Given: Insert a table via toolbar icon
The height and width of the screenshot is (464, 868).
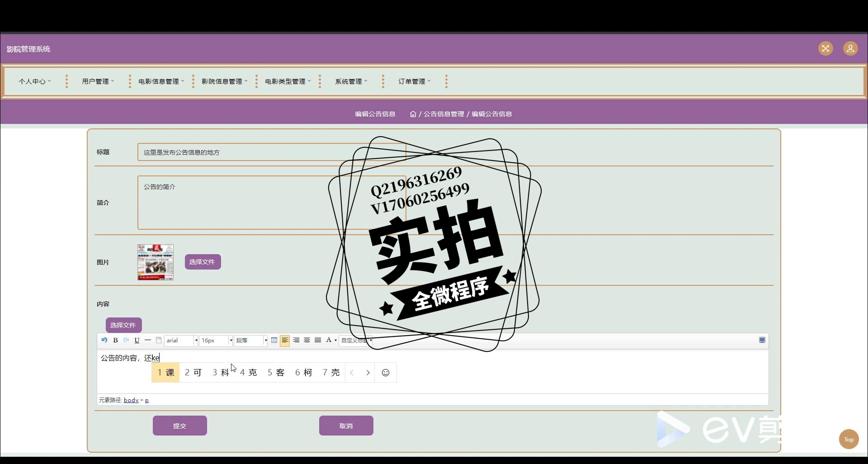Looking at the screenshot, I should tap(274, 340).
